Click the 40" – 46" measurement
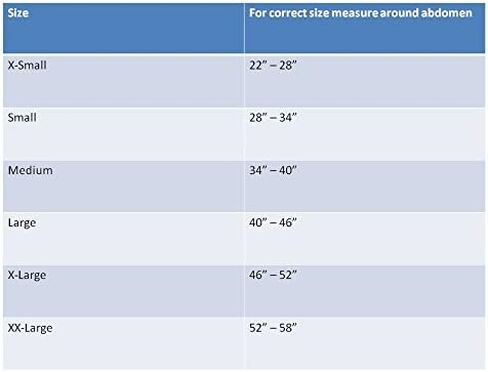Image resolution: width=488 pixels, height=372 pixels. pos(273,222)
